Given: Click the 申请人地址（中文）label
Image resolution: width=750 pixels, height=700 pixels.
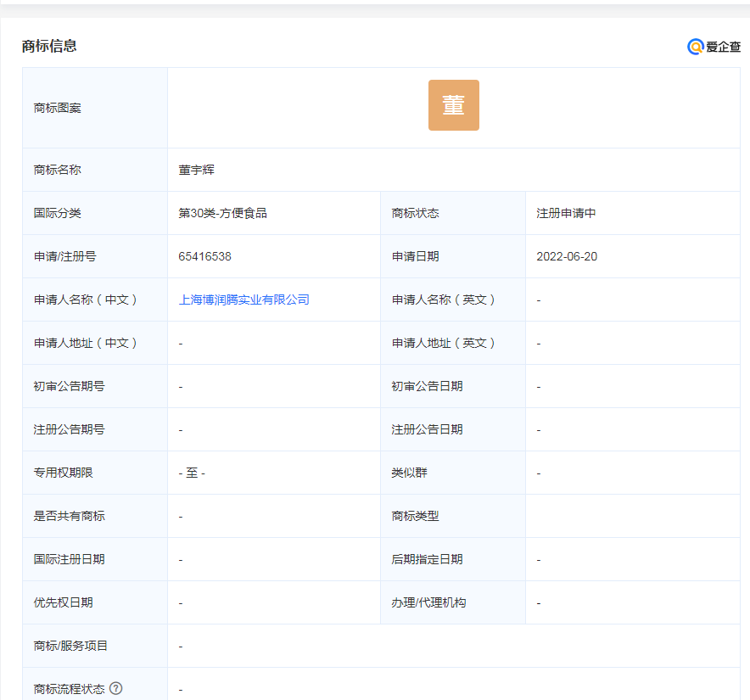Looking at the screenshot, I should pyautogui.click(x=86, y=343).
